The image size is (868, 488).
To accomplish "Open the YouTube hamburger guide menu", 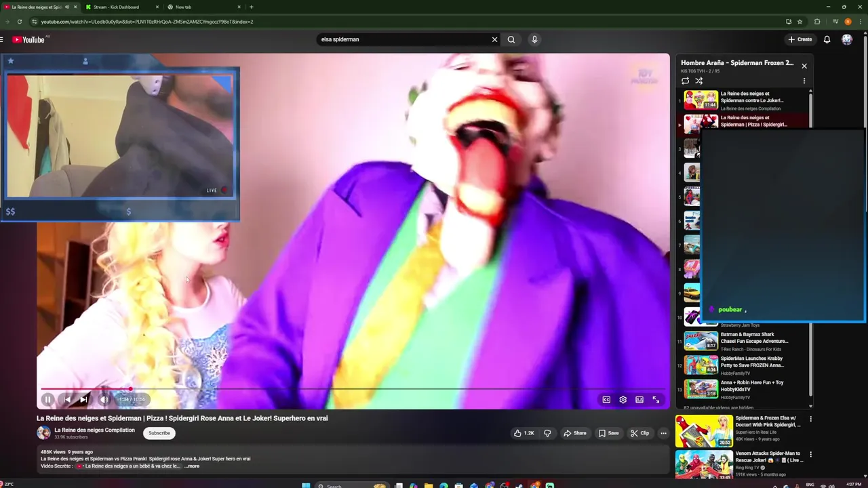I will pos(2,39).
